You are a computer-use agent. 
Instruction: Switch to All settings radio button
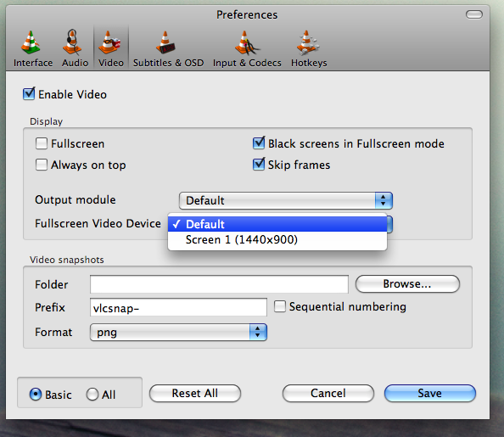click(x=92, y=395)
